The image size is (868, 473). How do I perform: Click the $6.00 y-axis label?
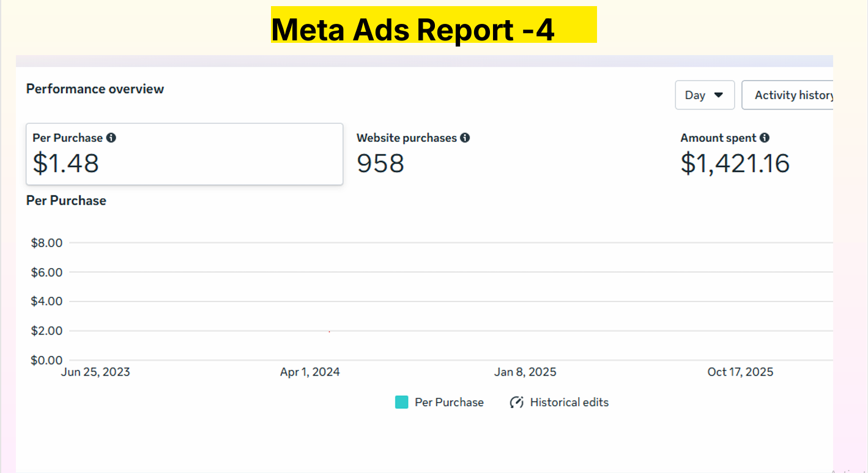[46, 272]
